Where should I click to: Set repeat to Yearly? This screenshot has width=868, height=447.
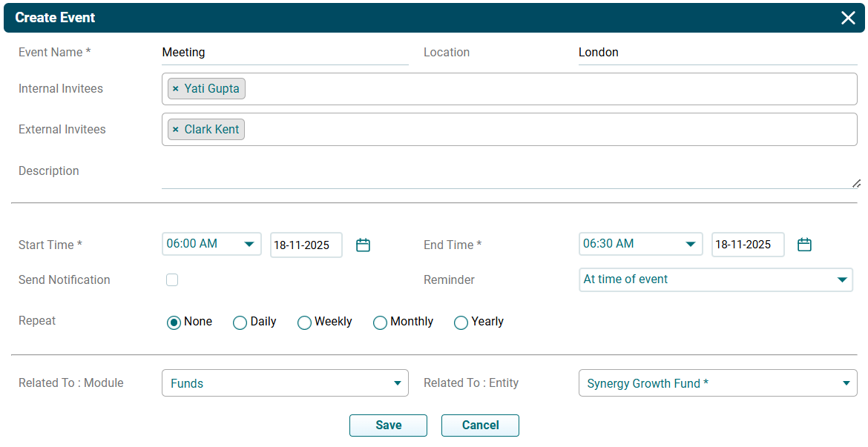click(x=461, y=322)
